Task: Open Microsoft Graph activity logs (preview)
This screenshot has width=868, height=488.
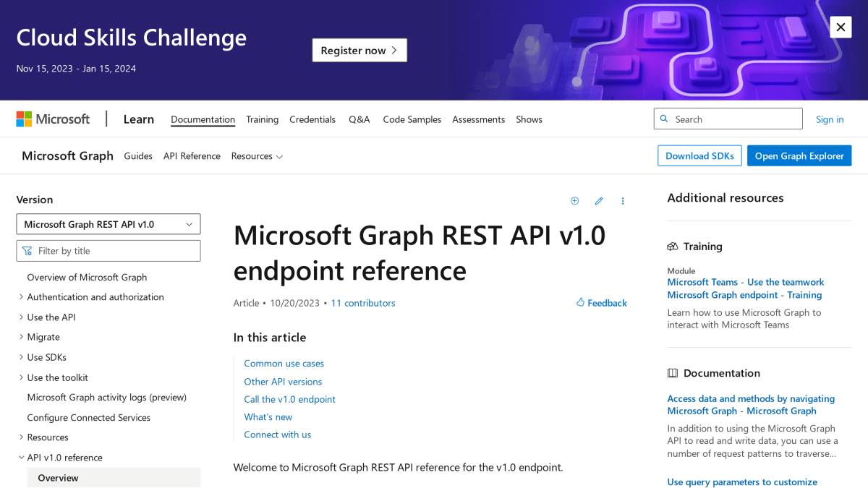Action: [106, 397]
